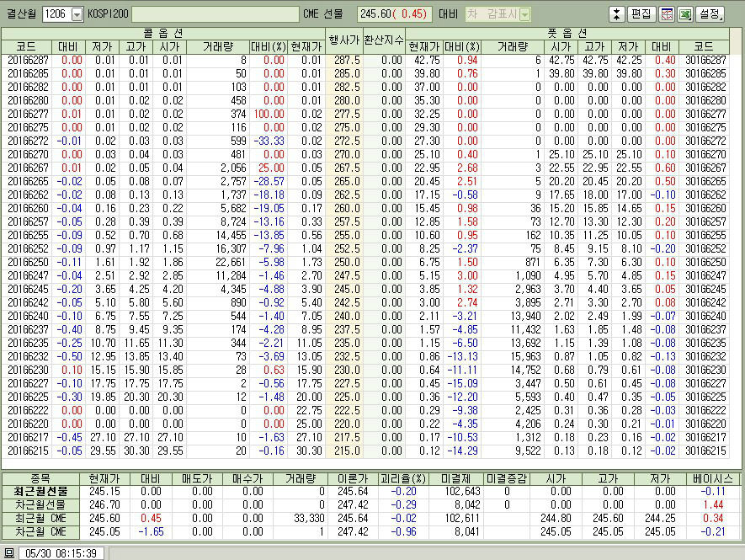The height and width of the screenshot is (560, 745).
Task: Expand the 차 감표시 dropdown
Action: point(524,14)
